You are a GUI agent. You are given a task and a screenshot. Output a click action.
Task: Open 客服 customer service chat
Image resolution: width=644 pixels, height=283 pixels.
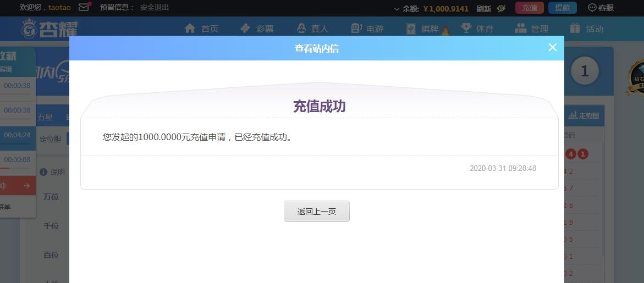601,8
